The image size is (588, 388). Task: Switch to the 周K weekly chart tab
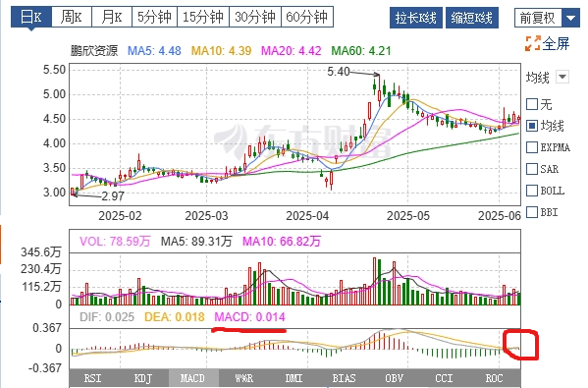pyautogui.click(x=72, y=17)
